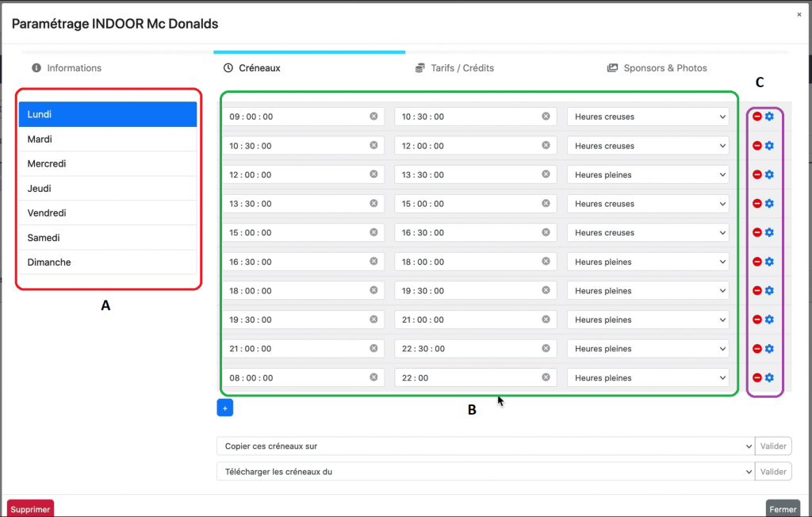Select the Créneaux tab

point(252,68)
